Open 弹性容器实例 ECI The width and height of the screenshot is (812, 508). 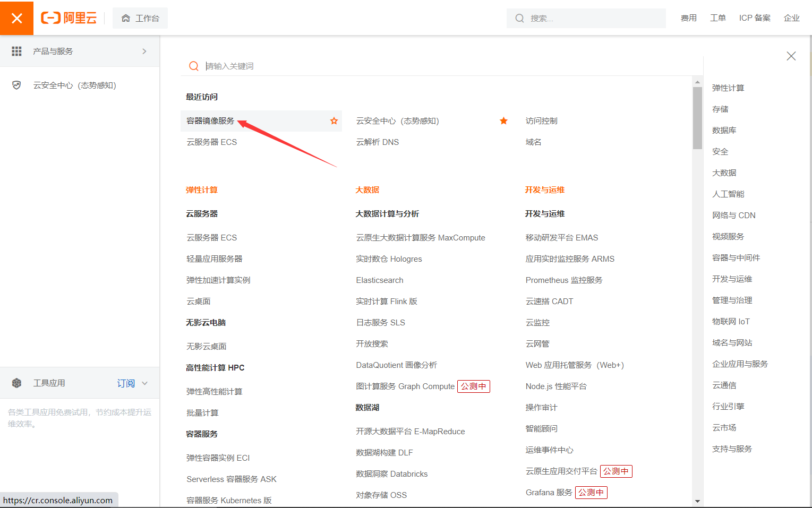[218, 458]
